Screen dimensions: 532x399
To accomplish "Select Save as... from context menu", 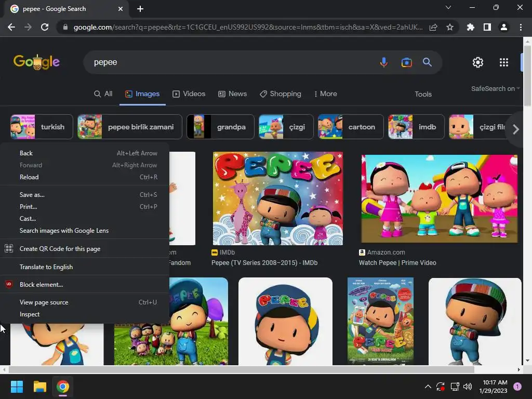I will pos(85,195).
